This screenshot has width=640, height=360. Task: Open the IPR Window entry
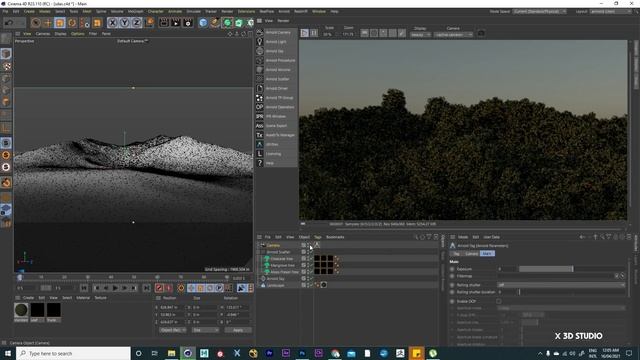(x=276, y=116)
